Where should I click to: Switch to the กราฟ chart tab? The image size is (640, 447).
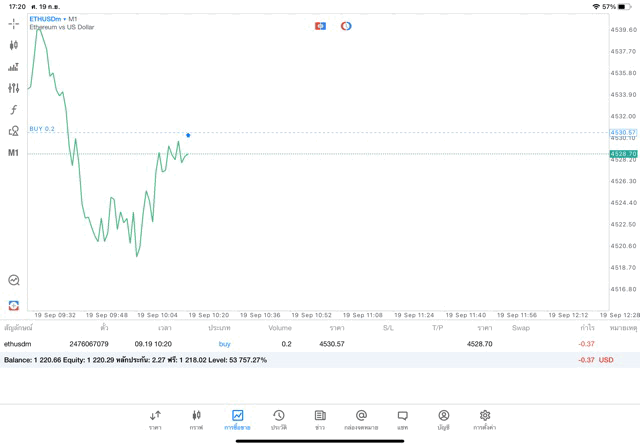pos(196,419)
